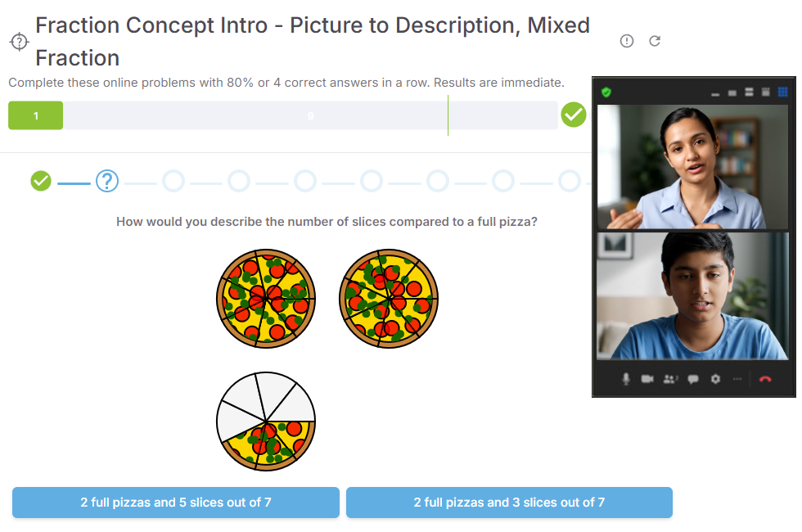The image size is (802, 532).
Task: Turn off the camera in the call
Action: pos(647,379)
